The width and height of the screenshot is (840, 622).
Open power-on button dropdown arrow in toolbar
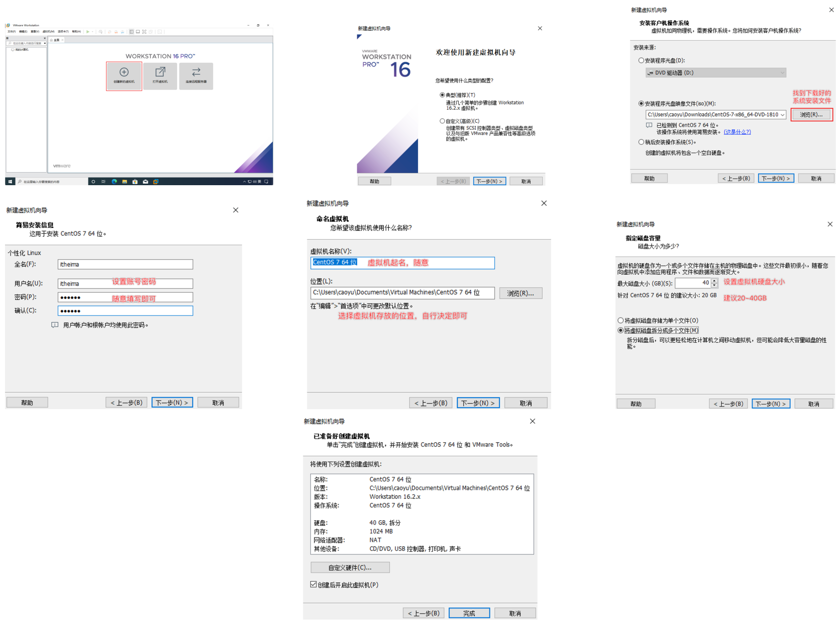click(93, 32)
